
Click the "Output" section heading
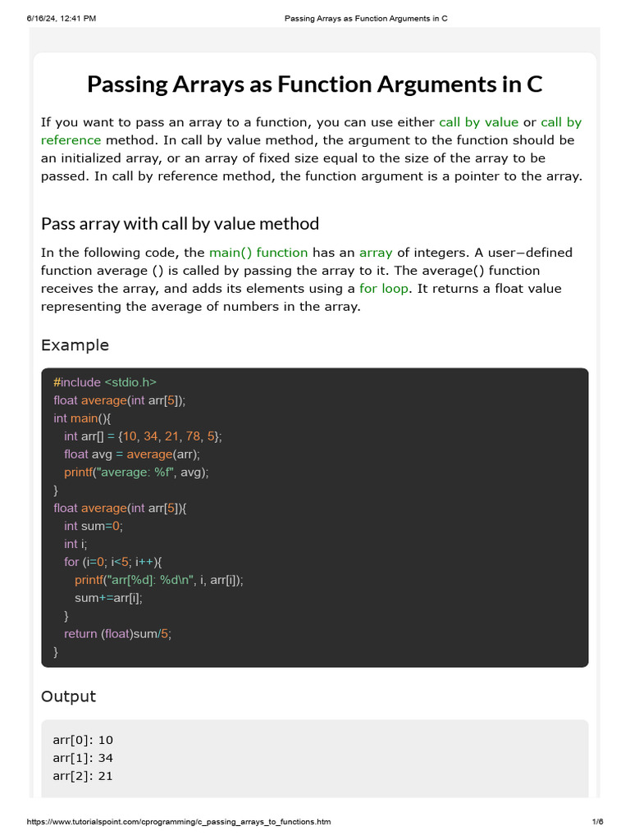68,696
